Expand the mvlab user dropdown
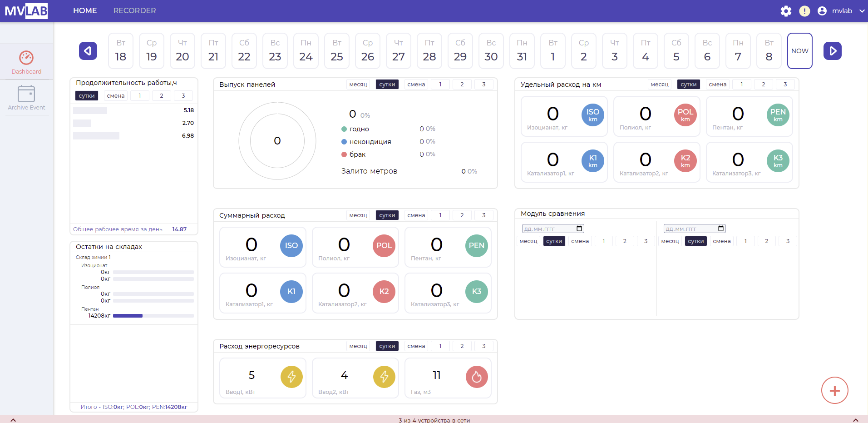 pos(862,11)
